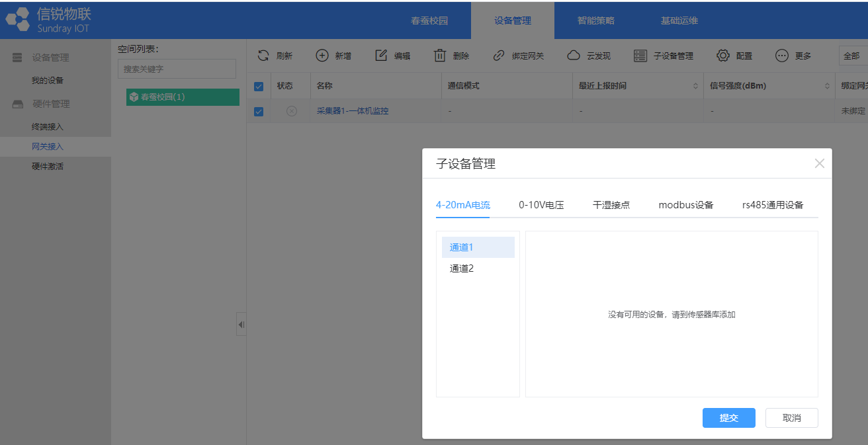Click the cloud discovery (云发现) icon

click(574, 56)
